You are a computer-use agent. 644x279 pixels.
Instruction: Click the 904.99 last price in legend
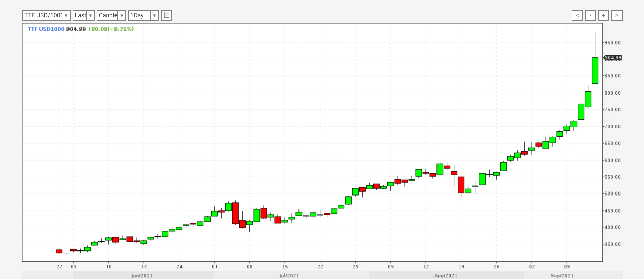76,29
